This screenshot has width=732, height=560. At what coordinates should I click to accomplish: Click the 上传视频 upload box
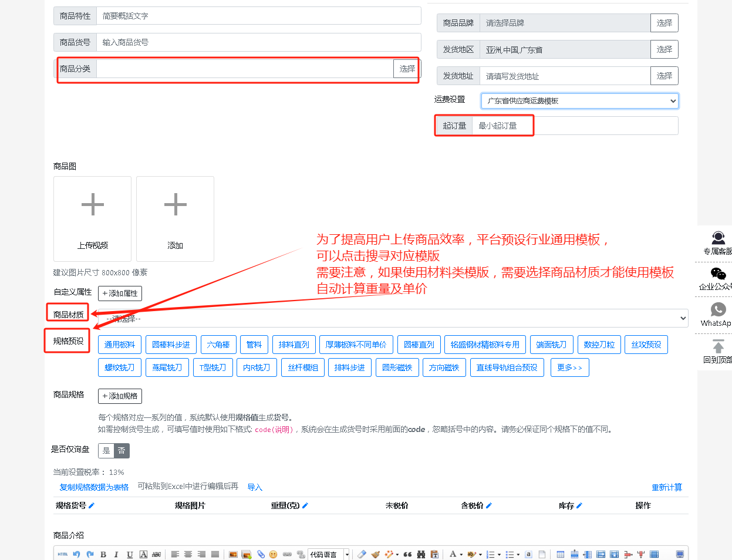point(92,219)
